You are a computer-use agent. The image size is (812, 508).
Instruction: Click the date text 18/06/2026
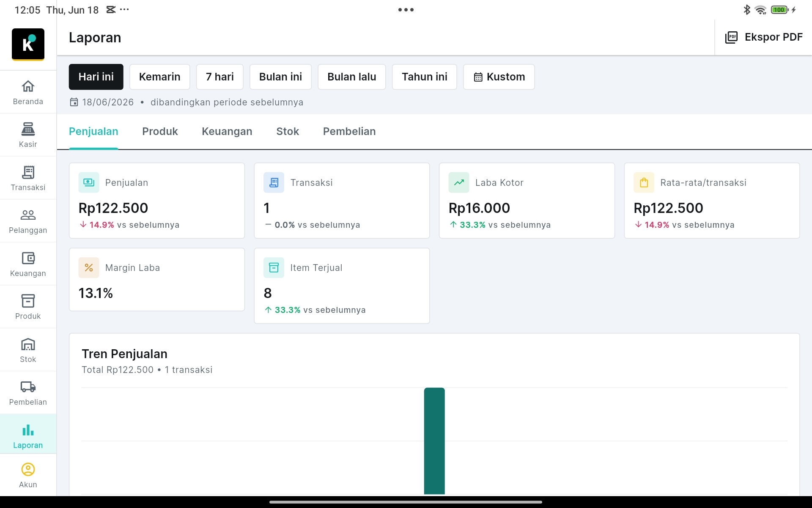click(108, 102)
